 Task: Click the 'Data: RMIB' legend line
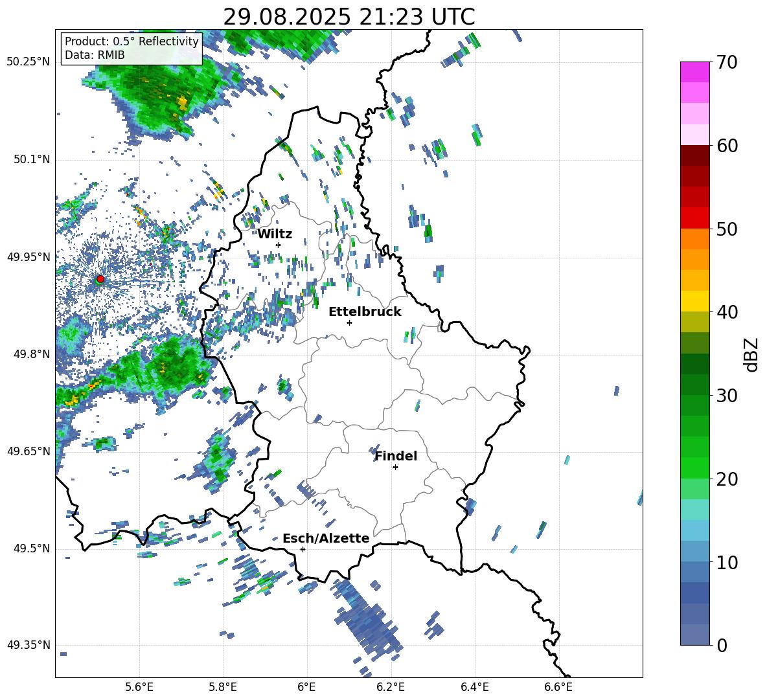(95, 55)
